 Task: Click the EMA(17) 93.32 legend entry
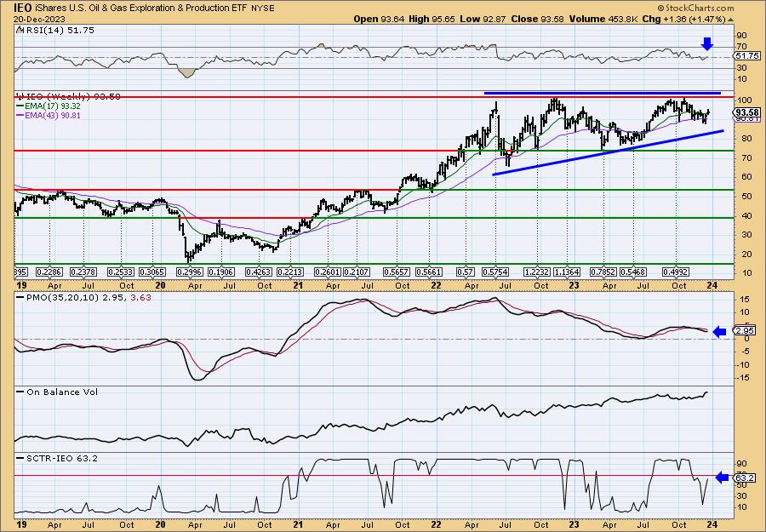tap(49, 106)
